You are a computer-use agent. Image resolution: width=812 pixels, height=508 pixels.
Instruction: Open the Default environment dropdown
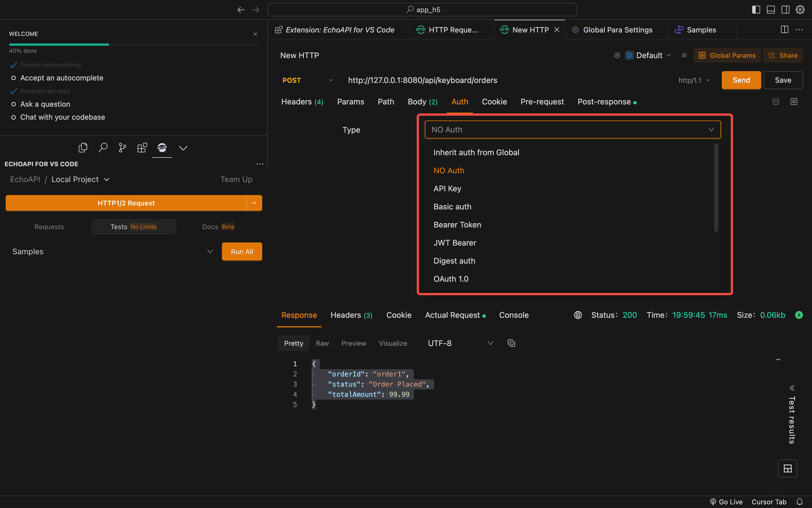click(648, 55)
